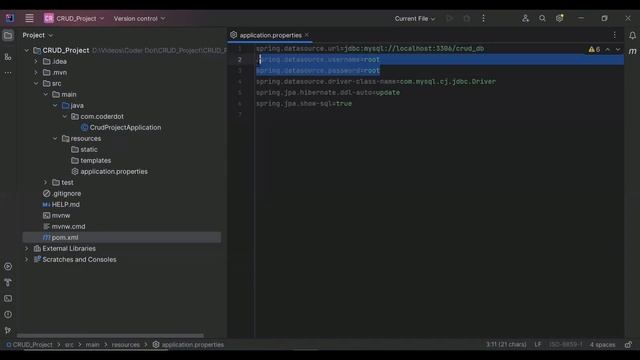Expand the .mvn folder
Image resolution: width=640 pixels, height=360 pixels.
pos(36,72)
